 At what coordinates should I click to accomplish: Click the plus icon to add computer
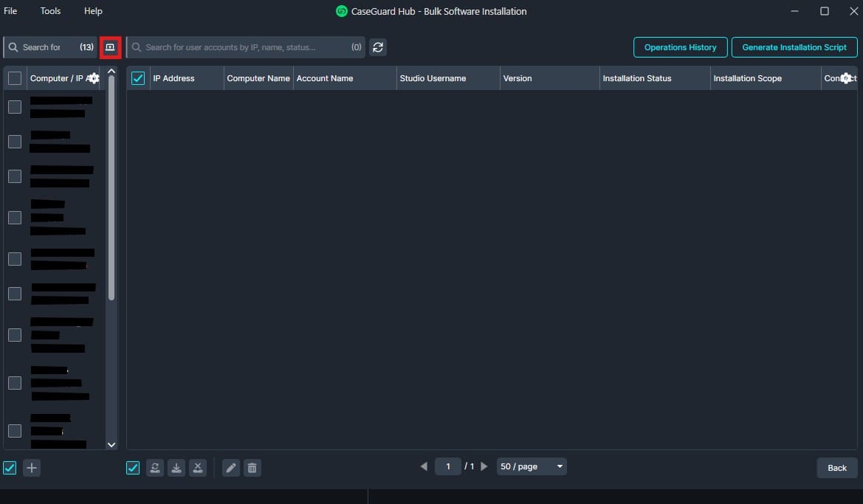click(x=32, y=468)
